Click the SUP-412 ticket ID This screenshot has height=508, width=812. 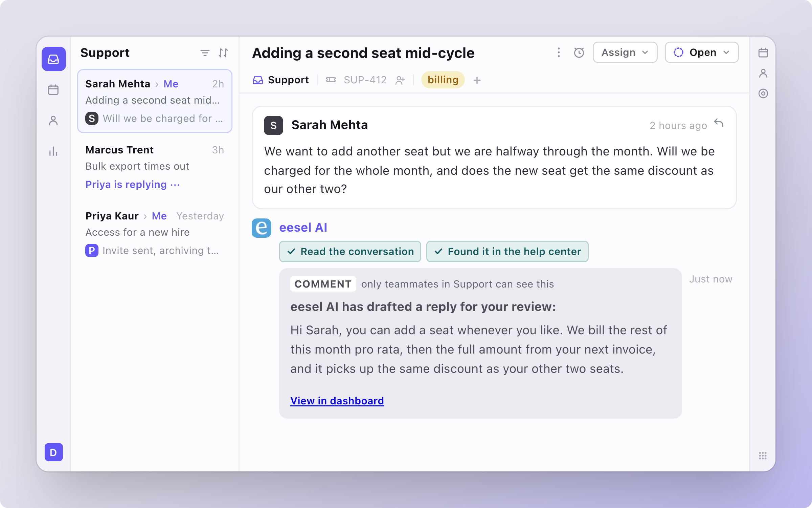[x=365, y=80]
